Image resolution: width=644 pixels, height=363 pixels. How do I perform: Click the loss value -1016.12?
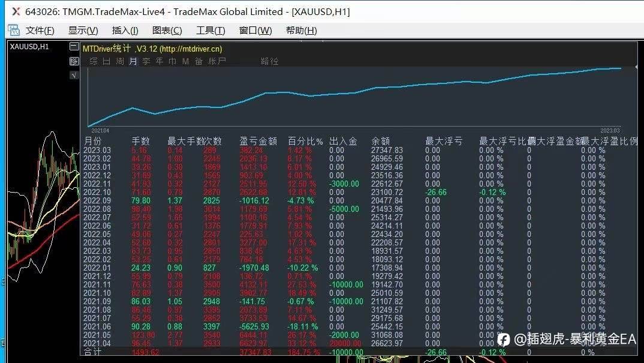pos(255,200)
